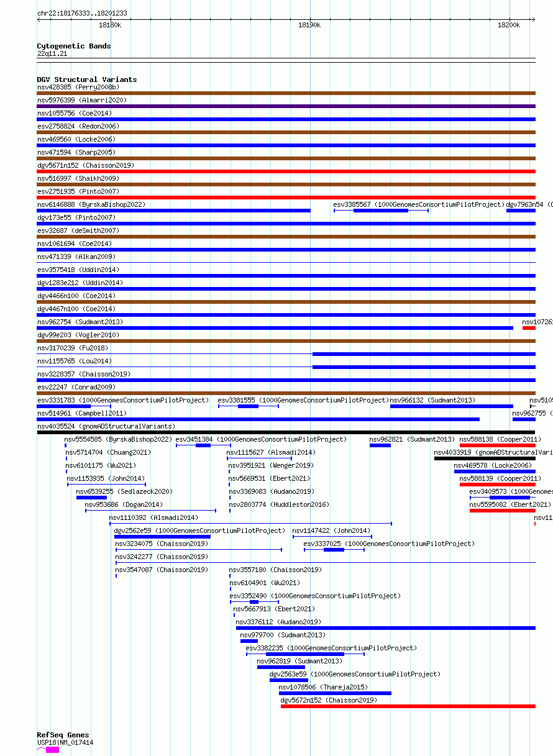Screen dimensions: 553x756
Task: Open variant nsv471594 (Sharp2005)
Action: pos(76,152)
